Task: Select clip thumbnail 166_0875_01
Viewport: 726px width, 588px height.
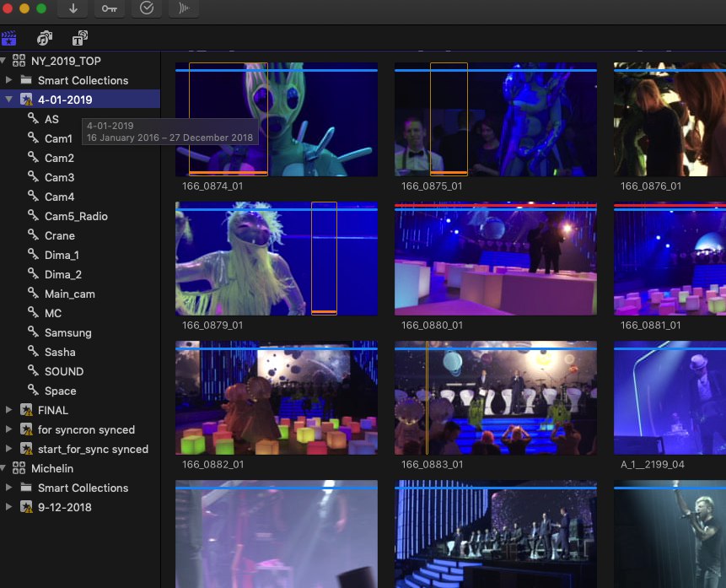Action: tap(496, 119)
